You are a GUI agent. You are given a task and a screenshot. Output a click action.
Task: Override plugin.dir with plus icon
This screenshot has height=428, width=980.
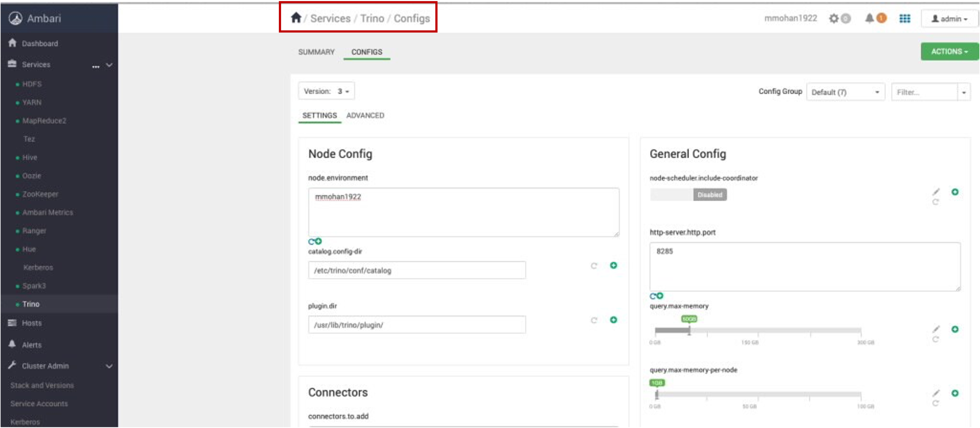pyautogui.click(x=613, y=320)
